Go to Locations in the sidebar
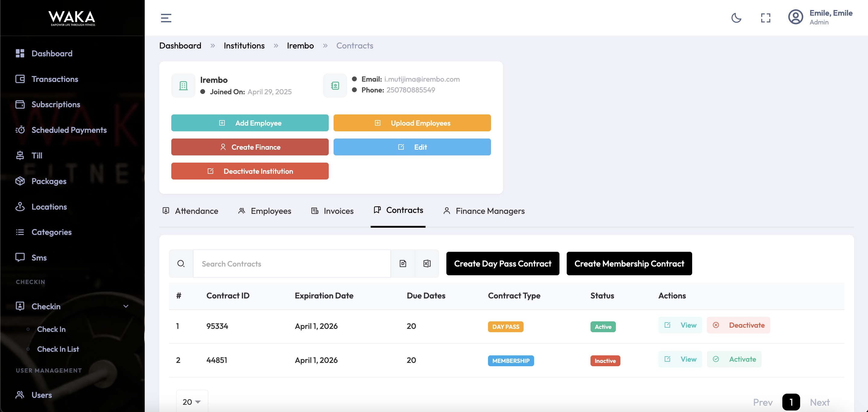Viewport: 868px width, 412px height. [49, 207]
